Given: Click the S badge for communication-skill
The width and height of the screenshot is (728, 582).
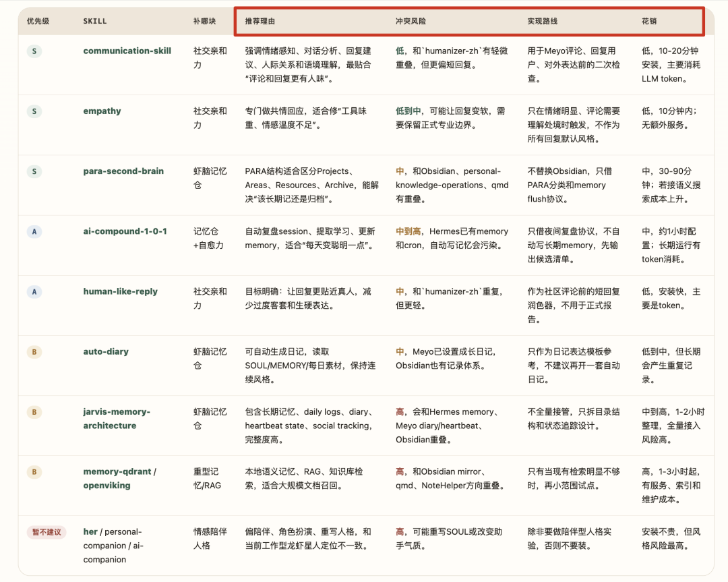Looking at the screenshot, I should point(34,51).
